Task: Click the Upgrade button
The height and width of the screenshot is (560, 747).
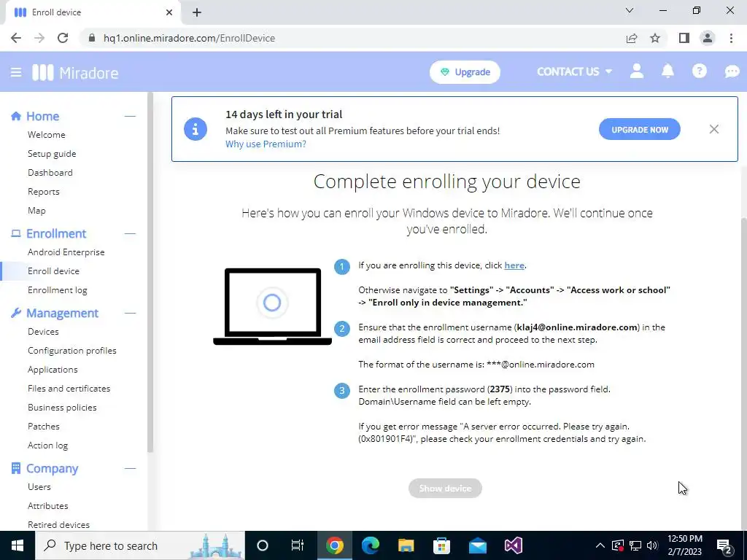Action: [x=465, y=72]
